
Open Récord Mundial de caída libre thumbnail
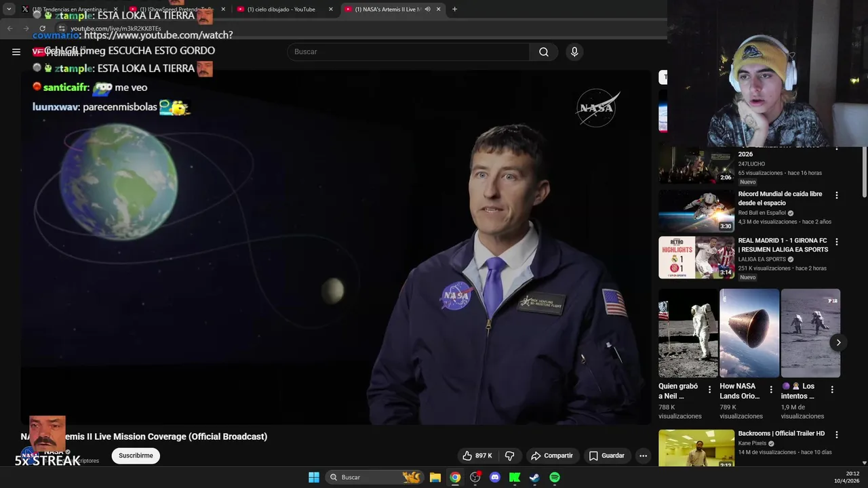coord(696,210)
